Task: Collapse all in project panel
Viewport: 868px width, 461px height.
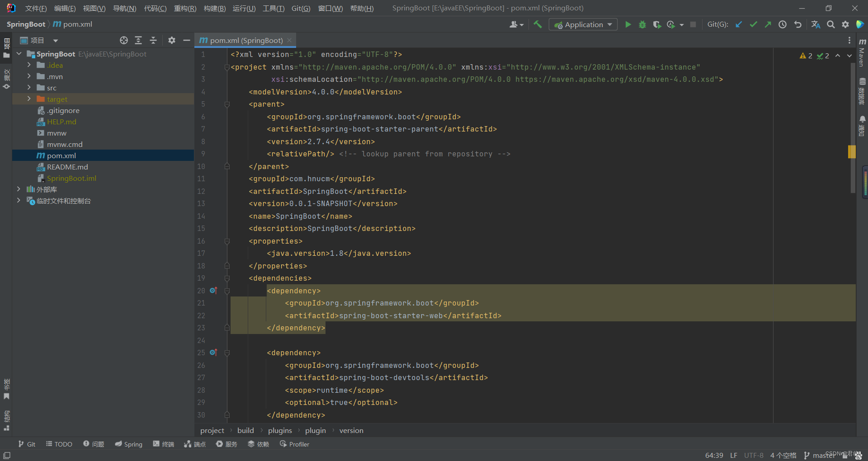Action: coord(153,40)
